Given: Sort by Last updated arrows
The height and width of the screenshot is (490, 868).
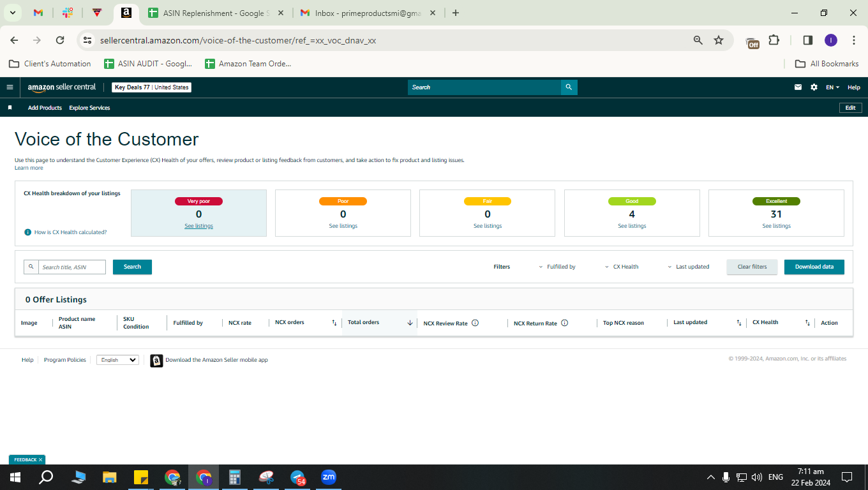Looking at the screenshot, I should tap(739, 323).
